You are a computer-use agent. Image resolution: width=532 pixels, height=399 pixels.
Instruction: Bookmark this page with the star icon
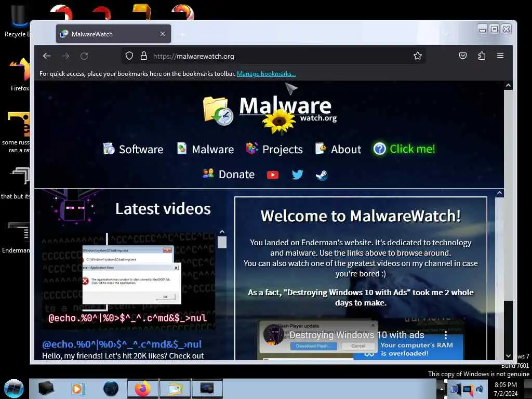click(418, 56)
